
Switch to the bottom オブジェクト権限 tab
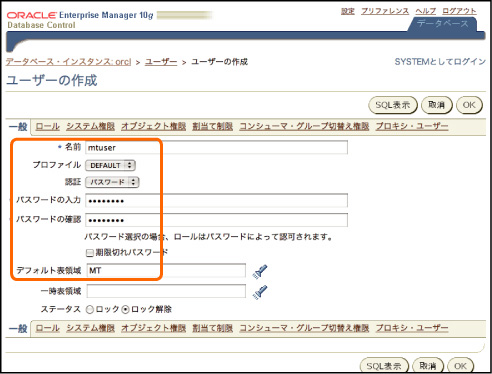pos(154,328)
